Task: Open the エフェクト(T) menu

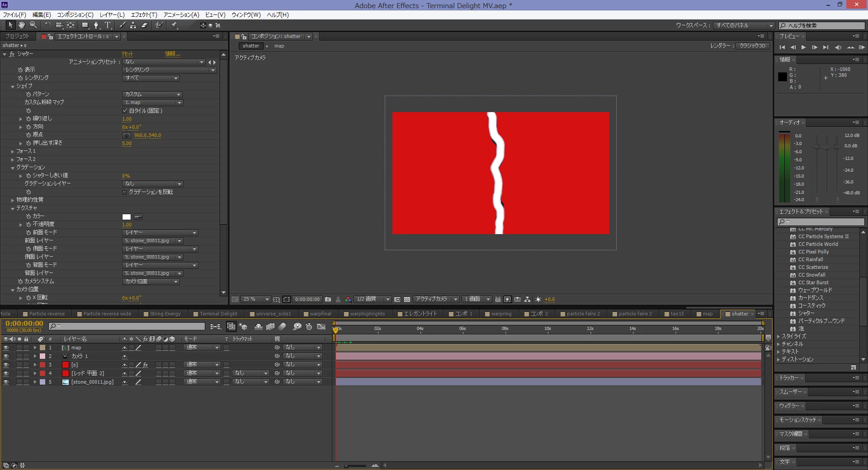Action: 144,15
